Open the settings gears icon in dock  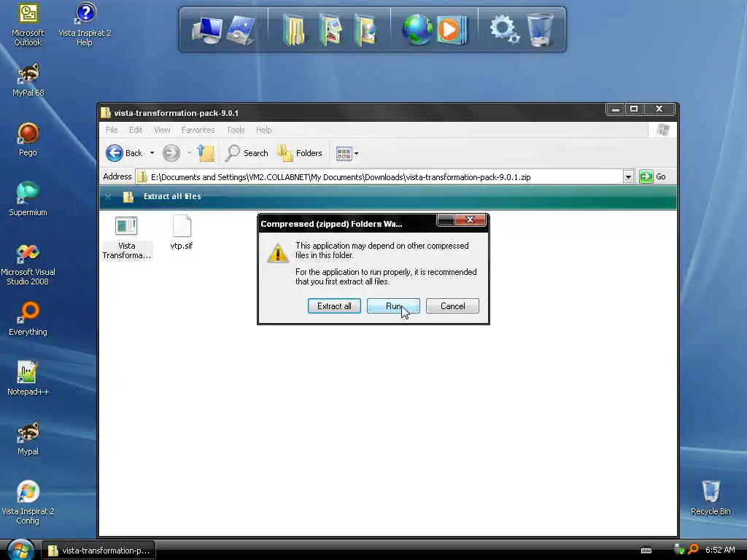(505, 29)
